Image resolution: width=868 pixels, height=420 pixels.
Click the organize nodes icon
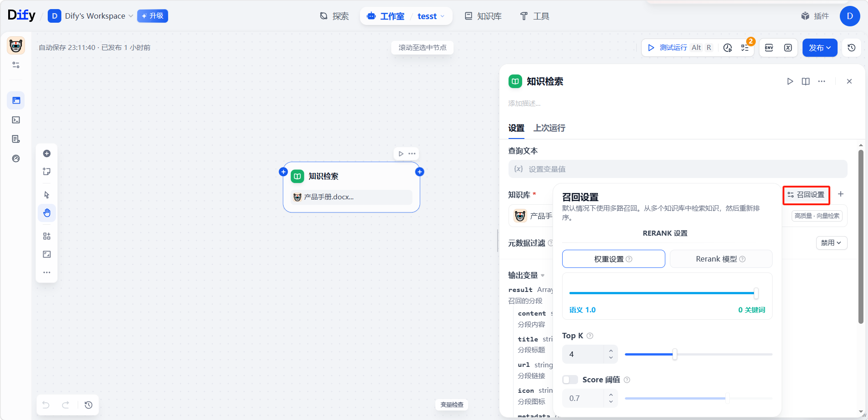tap(47, 236)
